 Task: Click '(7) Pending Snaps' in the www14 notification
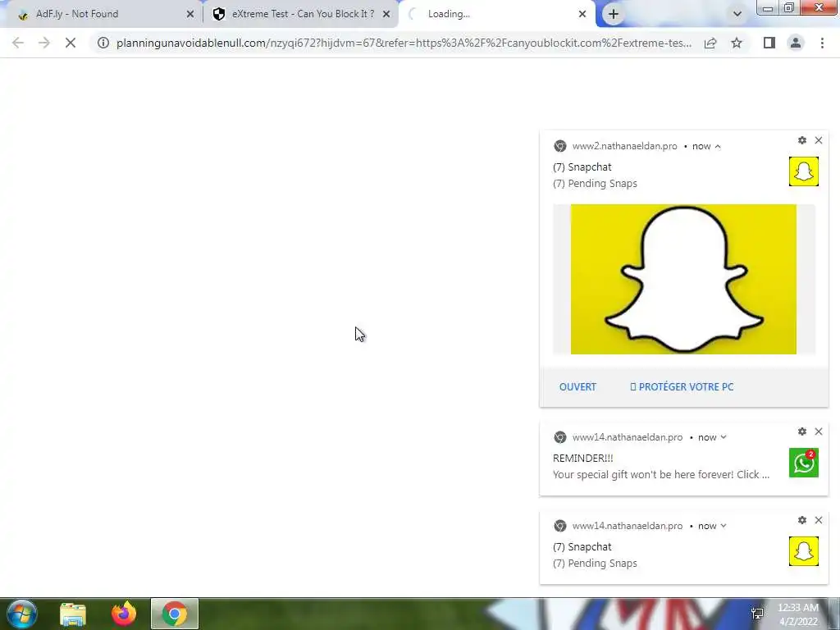(x=595, y=564)
